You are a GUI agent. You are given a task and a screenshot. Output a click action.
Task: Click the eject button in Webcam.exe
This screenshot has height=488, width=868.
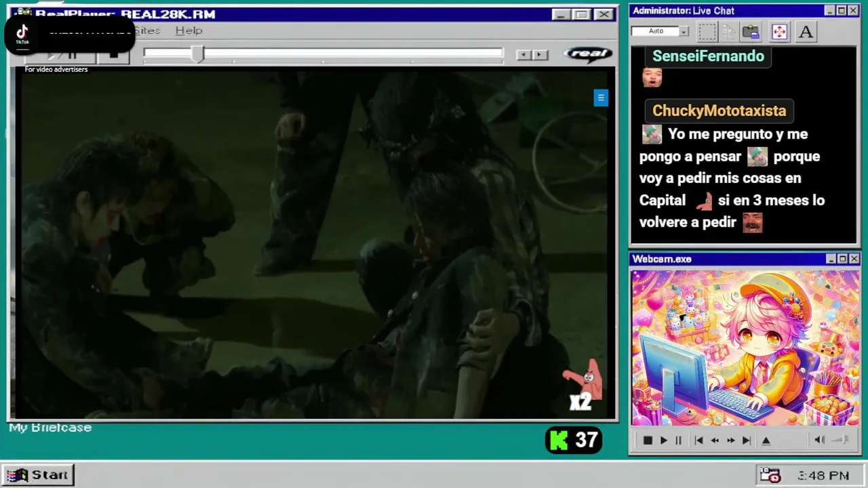click(766, 441)
